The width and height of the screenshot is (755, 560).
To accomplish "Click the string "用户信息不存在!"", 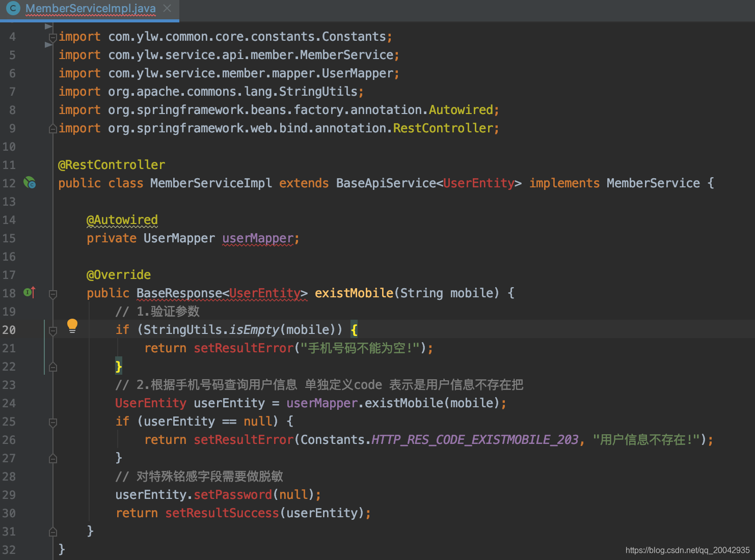I will pyautogui.click(x=646, y=440).
